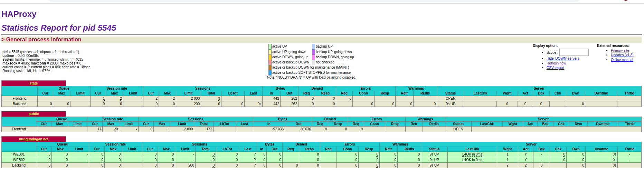Screen dimensions: 644x170
Task: Click the green 'active UP' legend swatch
Action: point(270,47)
